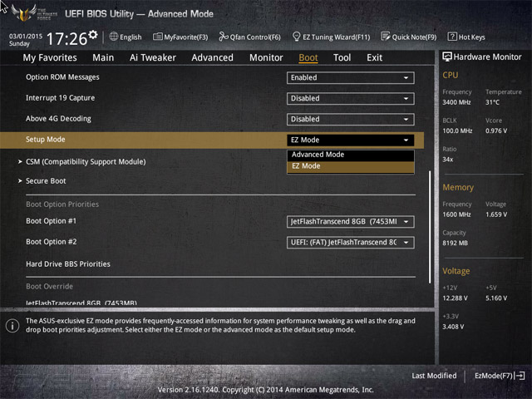Click the Hardware Monitor heading
Screen dimensions: 532x399
click(487, 57)
